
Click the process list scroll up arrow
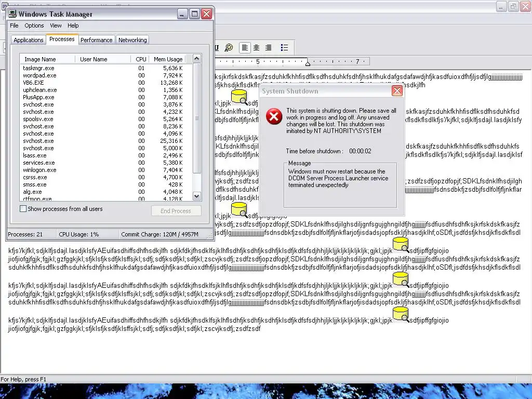tap(197, 59)
